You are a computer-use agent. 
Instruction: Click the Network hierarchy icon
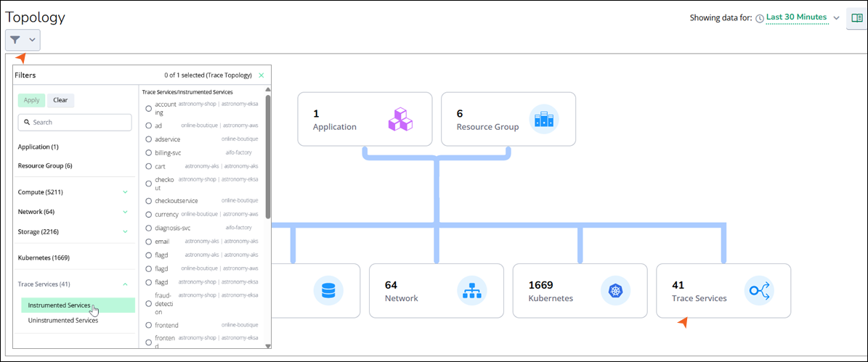(x=472, y=291)
